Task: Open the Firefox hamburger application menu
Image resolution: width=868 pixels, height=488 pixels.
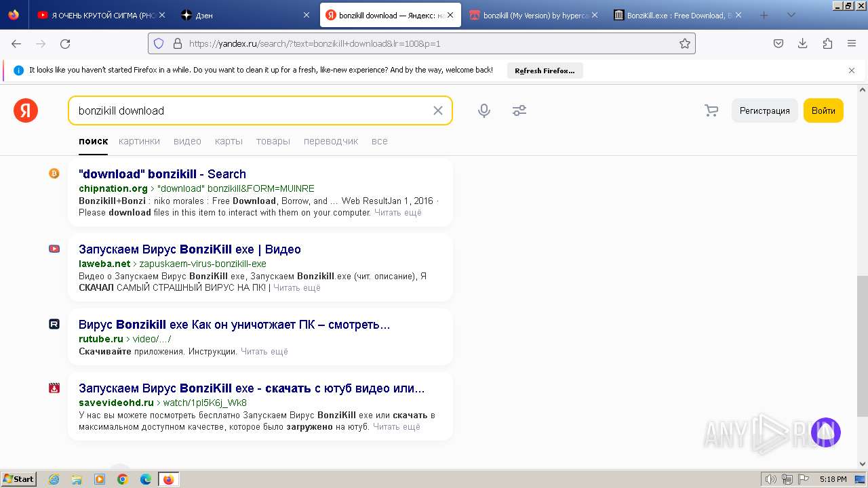Action: (852, 43)
